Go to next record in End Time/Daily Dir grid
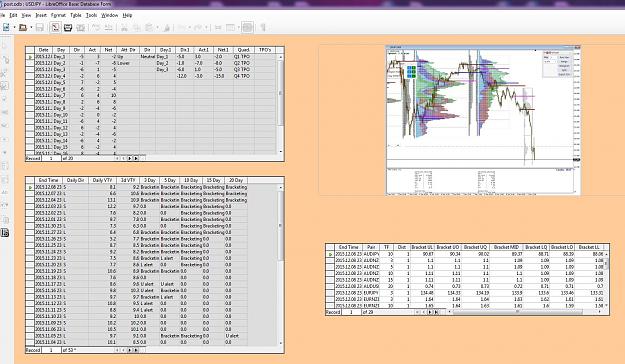625x364 pixels. (x=130, y=350)
